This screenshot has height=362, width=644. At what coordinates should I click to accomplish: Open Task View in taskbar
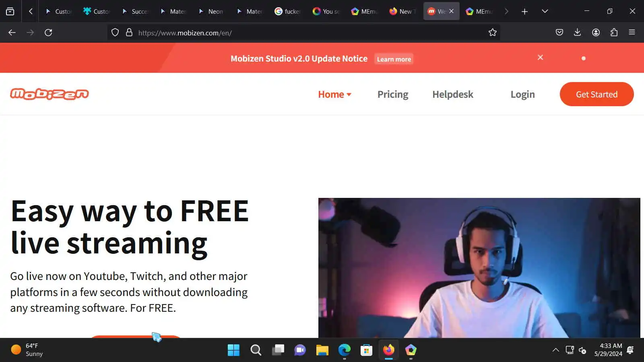pos(278,350)
